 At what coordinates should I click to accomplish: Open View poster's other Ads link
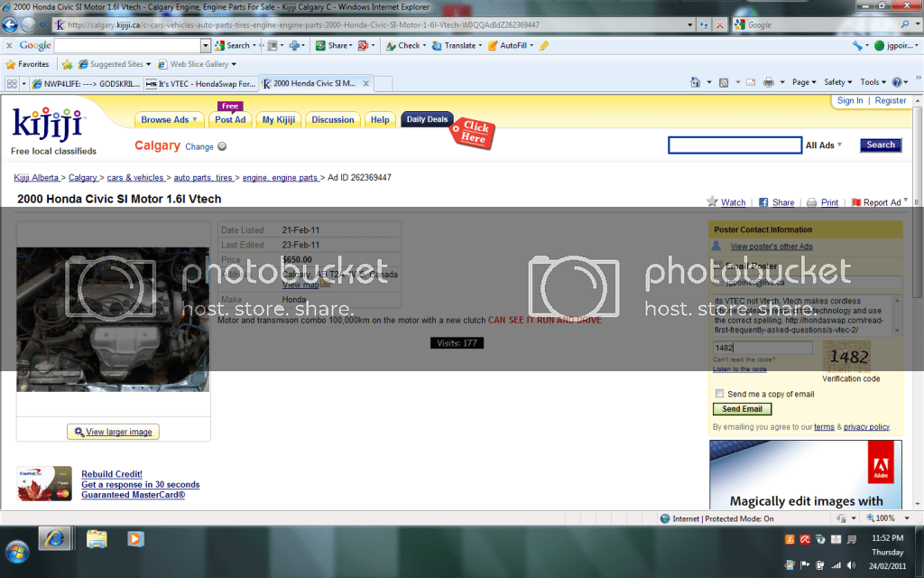(771, 247)
